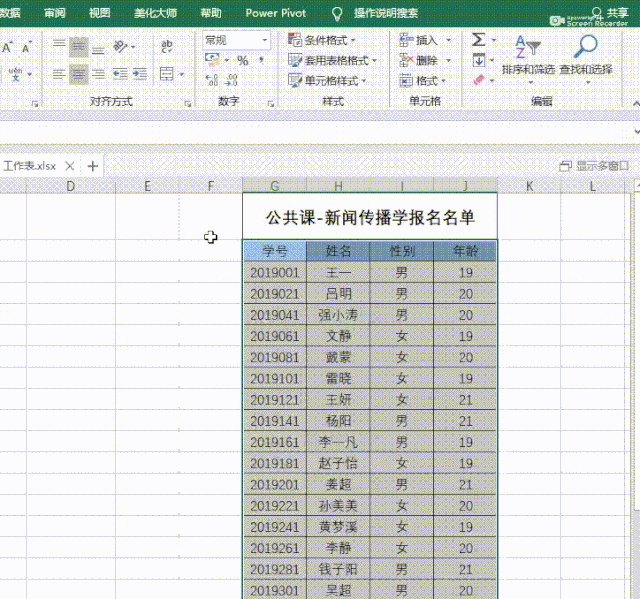
Task: Merge and center the selected cells
Action: pyautogui.click(x=166, y=74)
